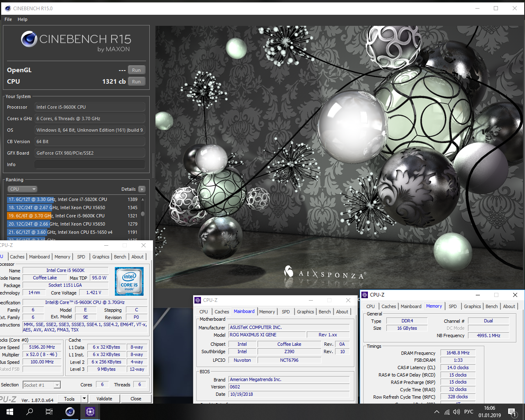Run the CPU benchmark

pos(137,82)
